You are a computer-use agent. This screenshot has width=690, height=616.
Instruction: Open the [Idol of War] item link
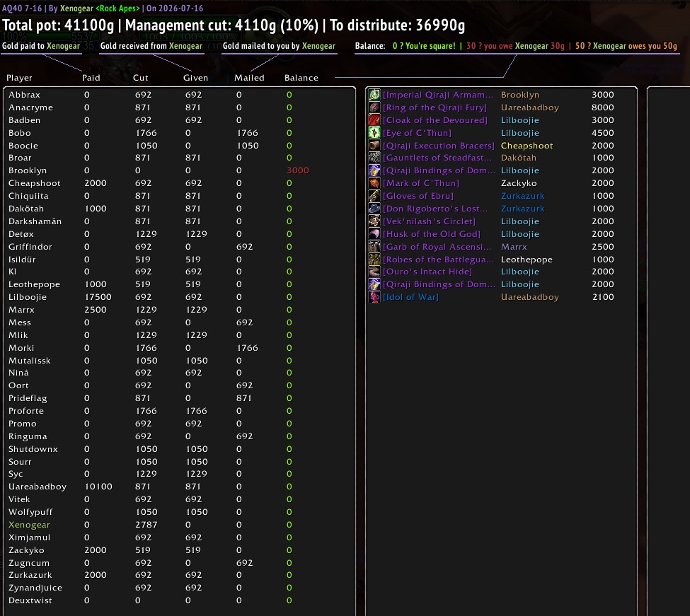pos(410,297)
